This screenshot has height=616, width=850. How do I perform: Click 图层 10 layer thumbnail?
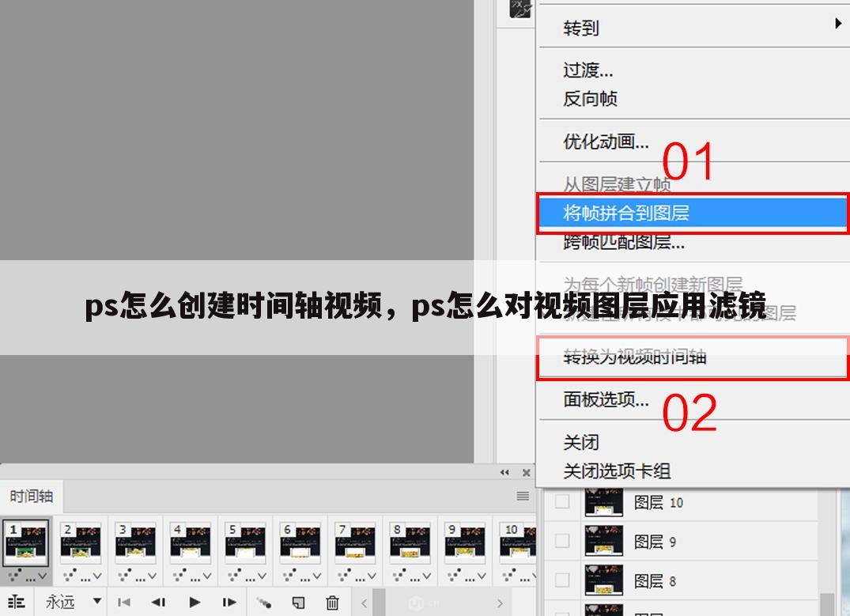pyautogui.click(x=604, y=502)
